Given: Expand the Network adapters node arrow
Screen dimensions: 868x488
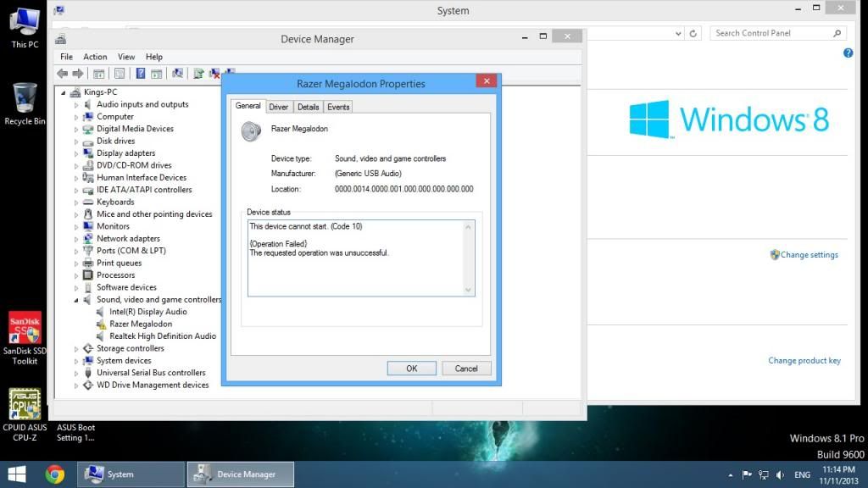Looking at the screenshot, I should click(76, 239).
